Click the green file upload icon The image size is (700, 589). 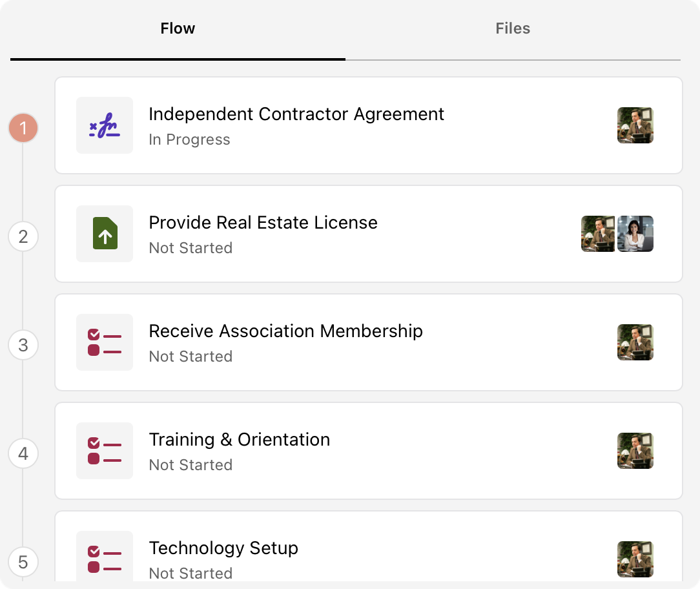[105, 233]
